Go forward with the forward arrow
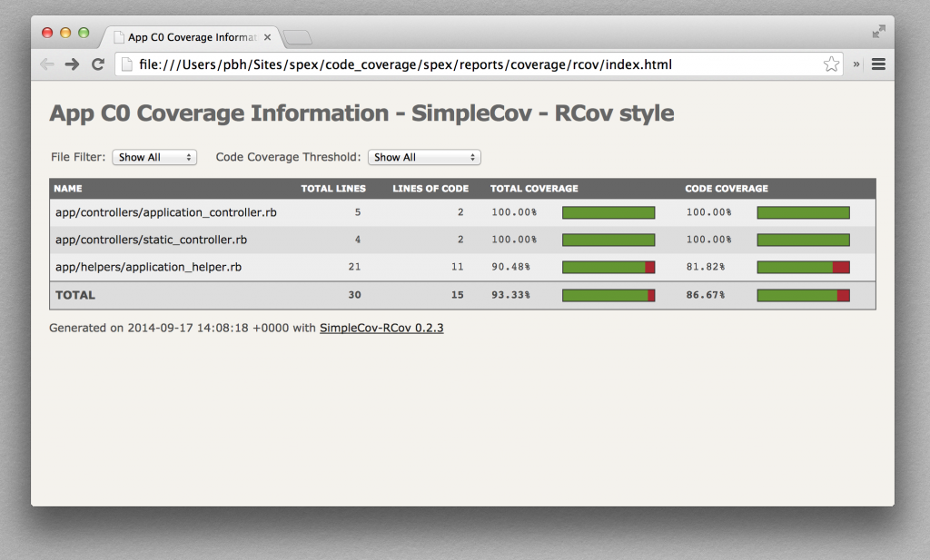 point(72,64)
